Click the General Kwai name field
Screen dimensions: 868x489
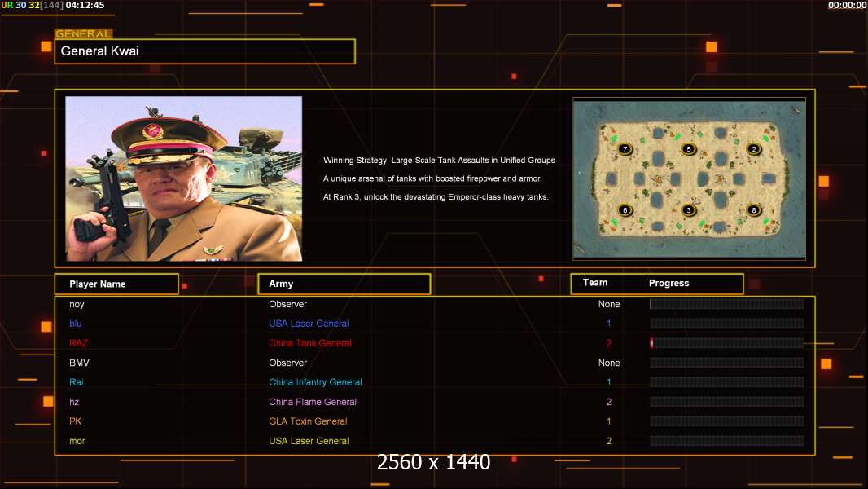(204, 51)
